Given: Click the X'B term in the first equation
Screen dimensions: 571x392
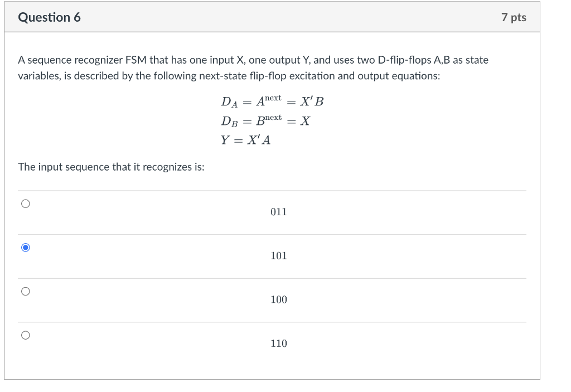Looking at the screenshot, I should coord(312,101).
